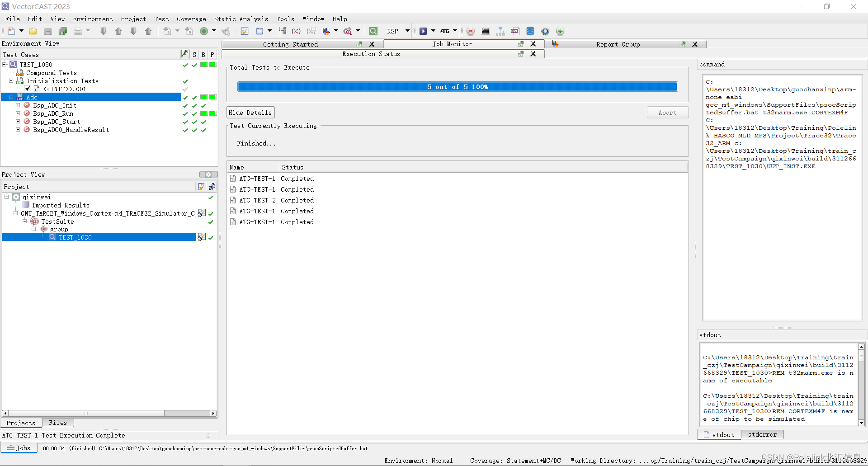This screenshot has width=868, height=466.
Task: Open the File menu
Action: [x=12, y=19]
